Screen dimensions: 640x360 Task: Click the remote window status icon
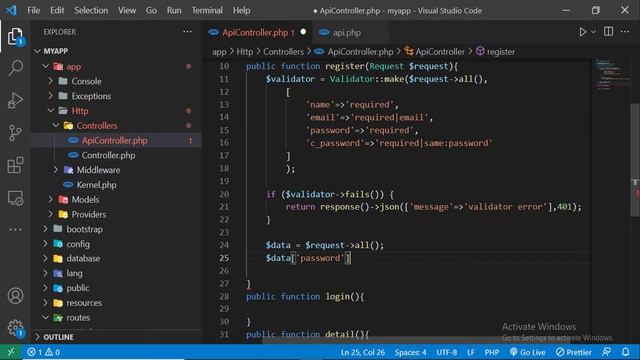pos(11,352)
